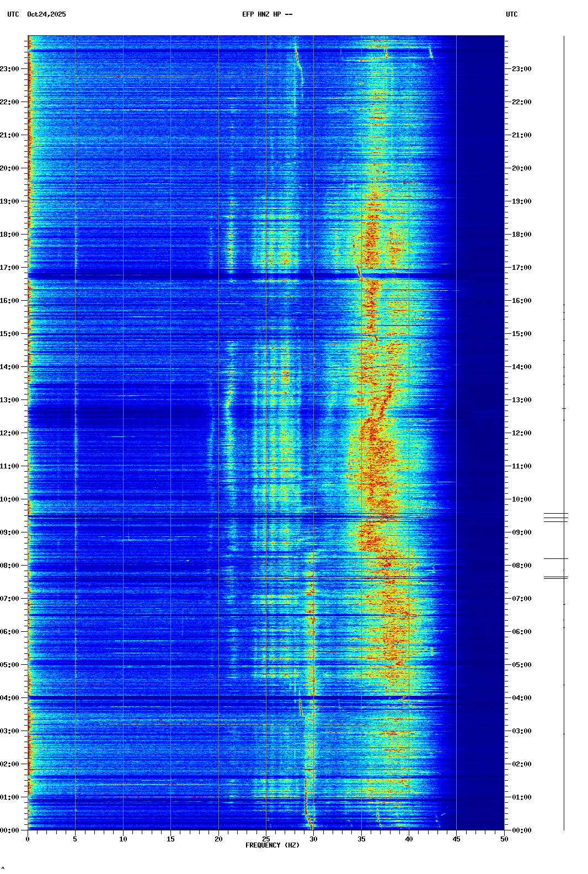Viewport: 588px width, 874px height.
Task: Click the 50 tick on frequency axis
Action: coord(504,839)
